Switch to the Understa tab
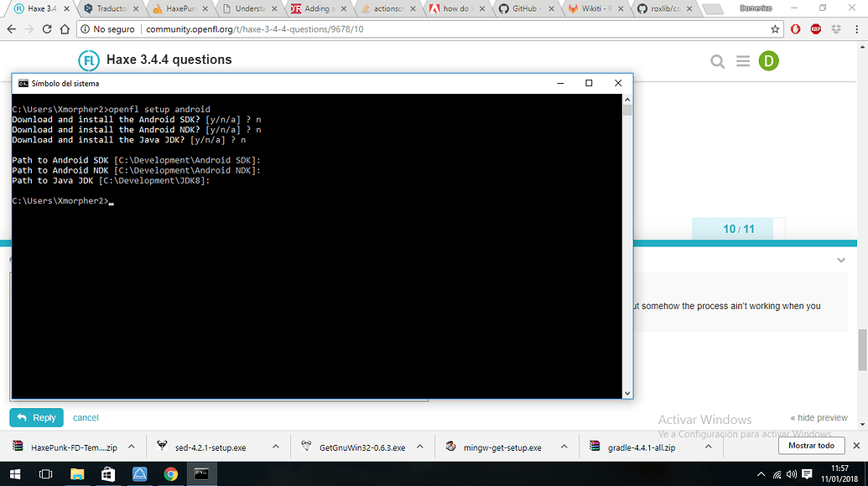The image size is (868, 486). [250, 9]
